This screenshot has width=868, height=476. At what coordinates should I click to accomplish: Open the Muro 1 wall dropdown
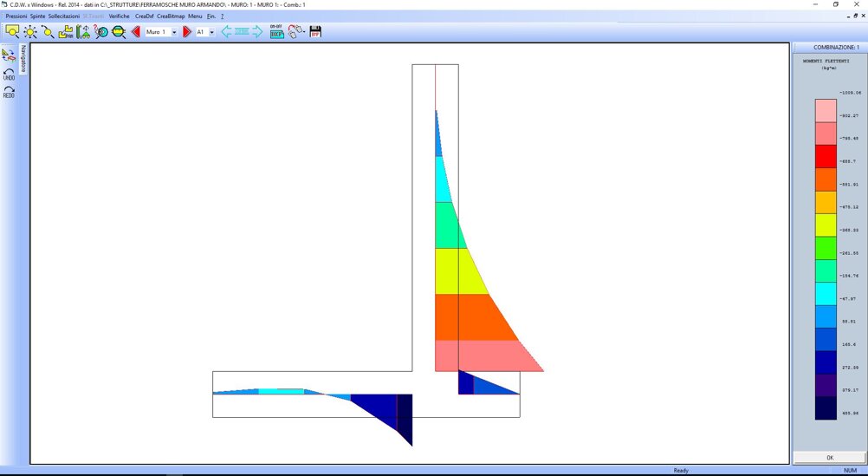174,32
